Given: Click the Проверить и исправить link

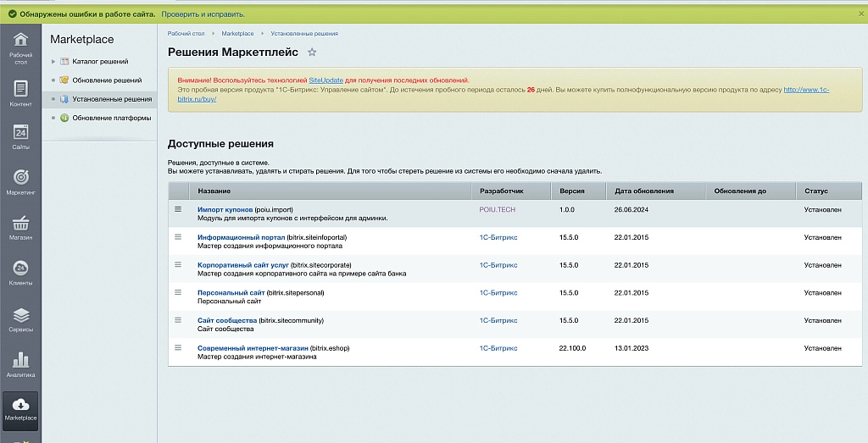Looking at the screenshot, I should (203, 14).
